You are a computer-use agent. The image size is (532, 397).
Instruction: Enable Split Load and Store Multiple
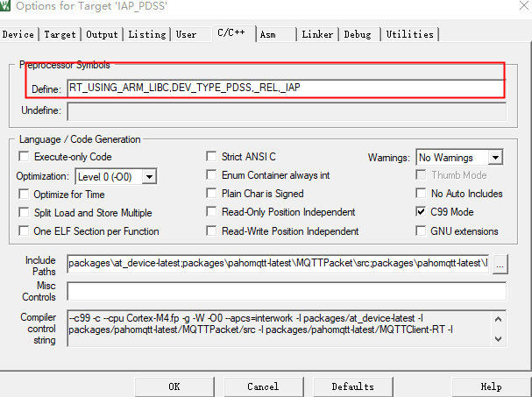pyautogui.click(x=24, y=213)
